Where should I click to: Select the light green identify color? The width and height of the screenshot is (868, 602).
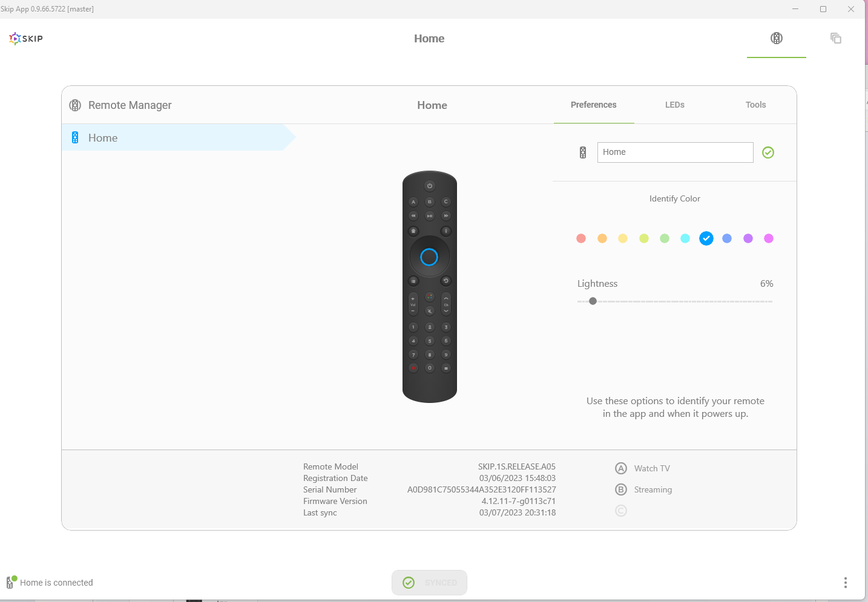pyautogui.click(x=665, y=238)
